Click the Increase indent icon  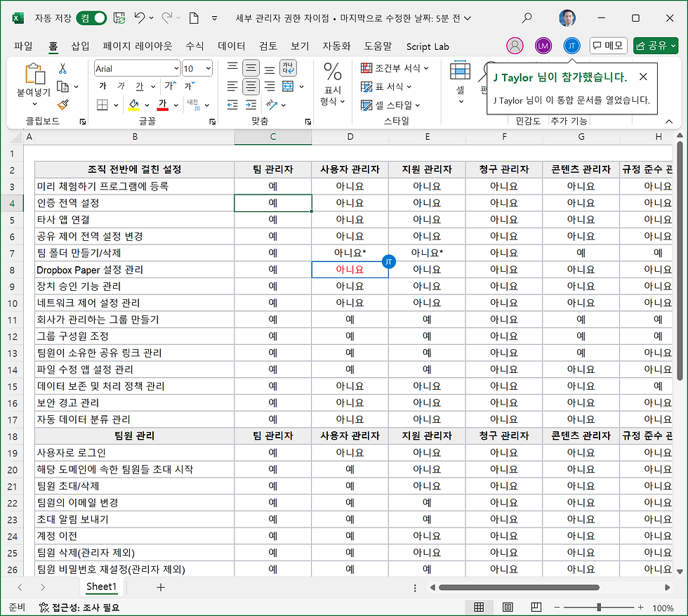click(251, 105)
